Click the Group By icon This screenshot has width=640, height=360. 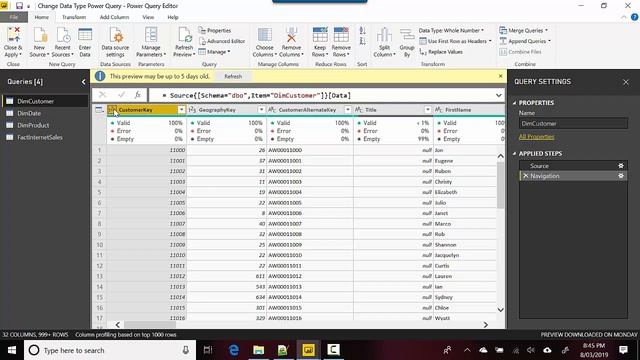tap(407, 35)
